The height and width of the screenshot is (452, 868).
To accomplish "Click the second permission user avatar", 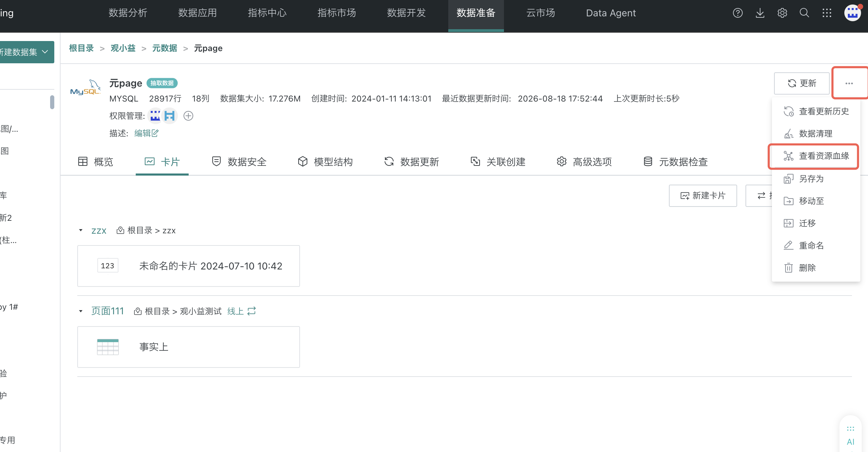I will point(169,116).
